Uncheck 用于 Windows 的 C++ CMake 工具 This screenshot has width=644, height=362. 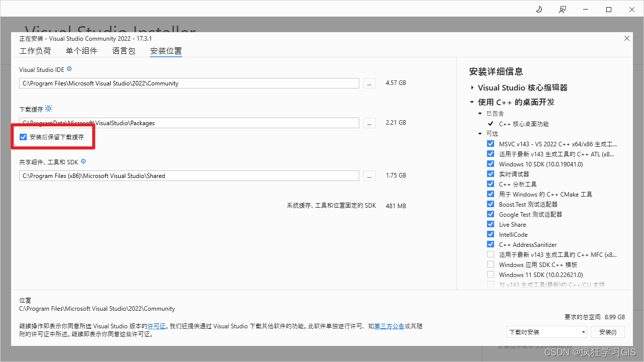coord(491,194)
